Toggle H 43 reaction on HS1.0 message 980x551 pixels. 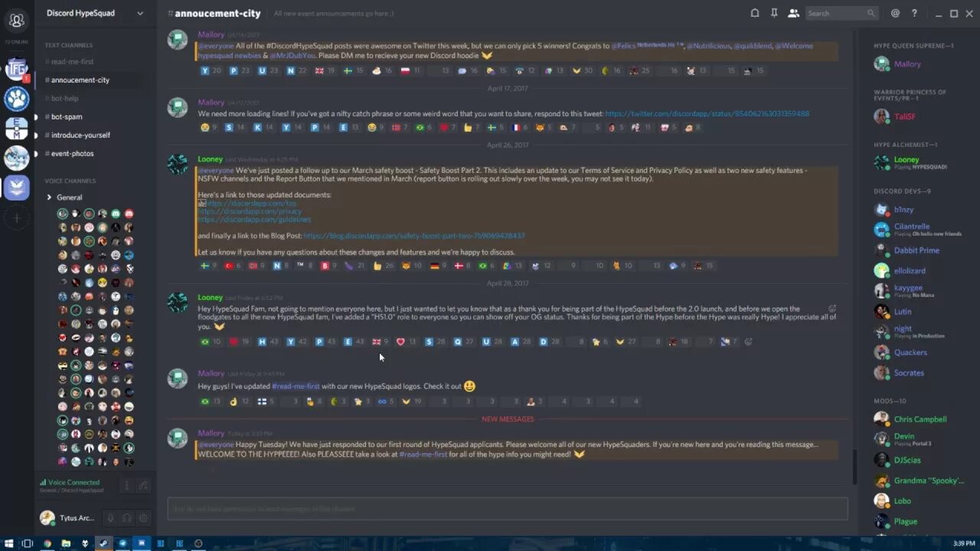coord(268,341)
